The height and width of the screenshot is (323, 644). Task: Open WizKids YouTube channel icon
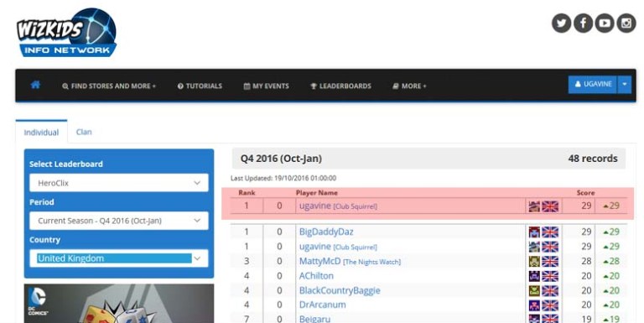(x=604, y=23)
